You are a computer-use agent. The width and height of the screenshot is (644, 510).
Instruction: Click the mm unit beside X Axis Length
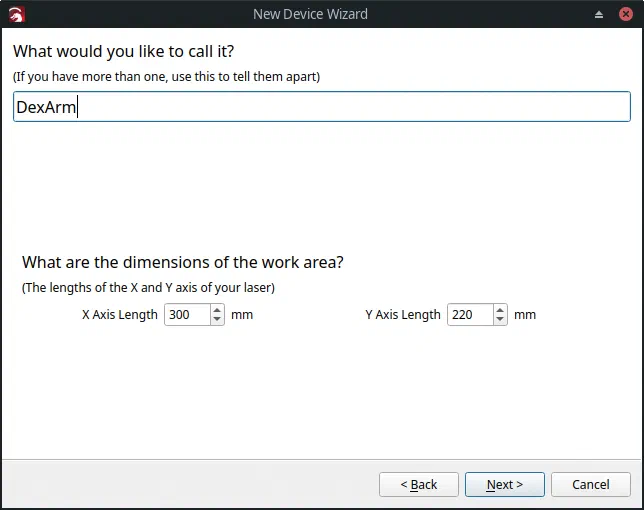tap(242, 315)
